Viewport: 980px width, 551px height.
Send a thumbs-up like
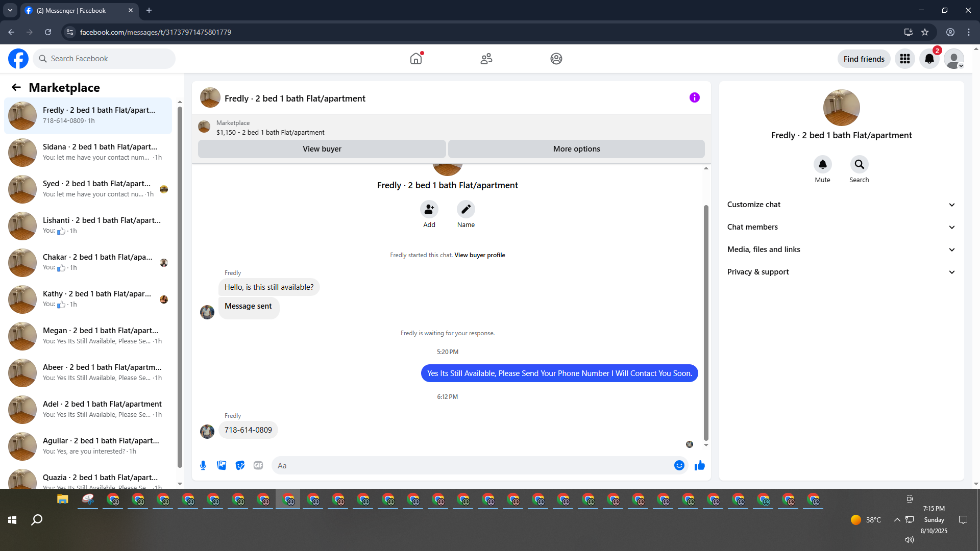click(x=699, y=465)
